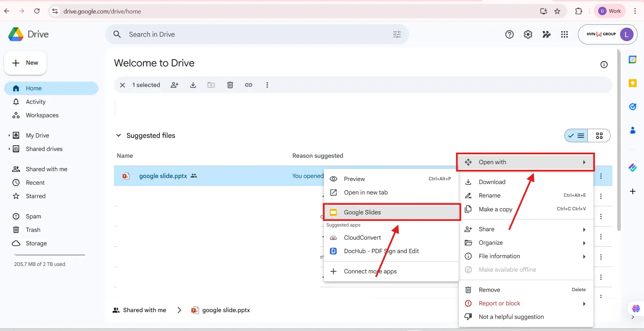Click the trash toolbar icon

(230, 85)
